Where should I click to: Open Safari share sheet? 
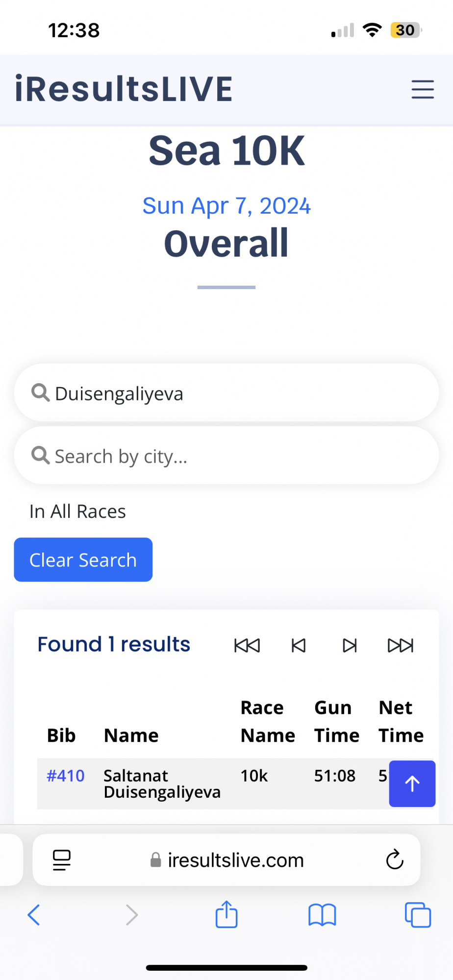(x=226, y=914)
